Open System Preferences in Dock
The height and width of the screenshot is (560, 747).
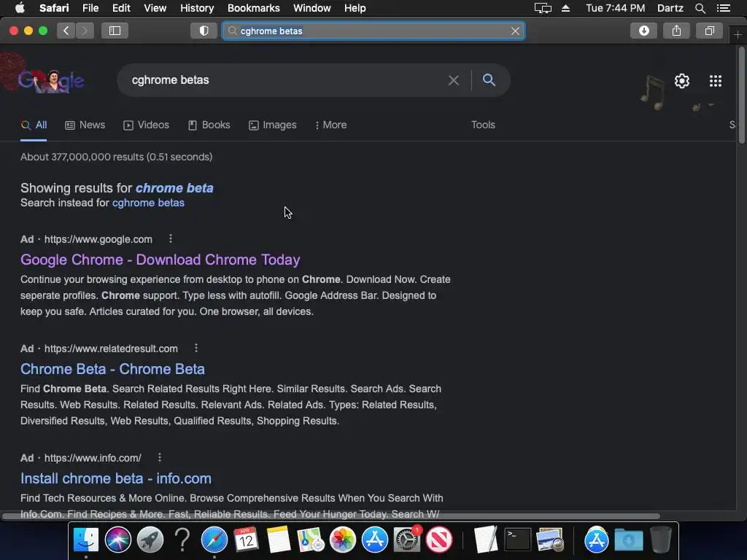[407, 540]
